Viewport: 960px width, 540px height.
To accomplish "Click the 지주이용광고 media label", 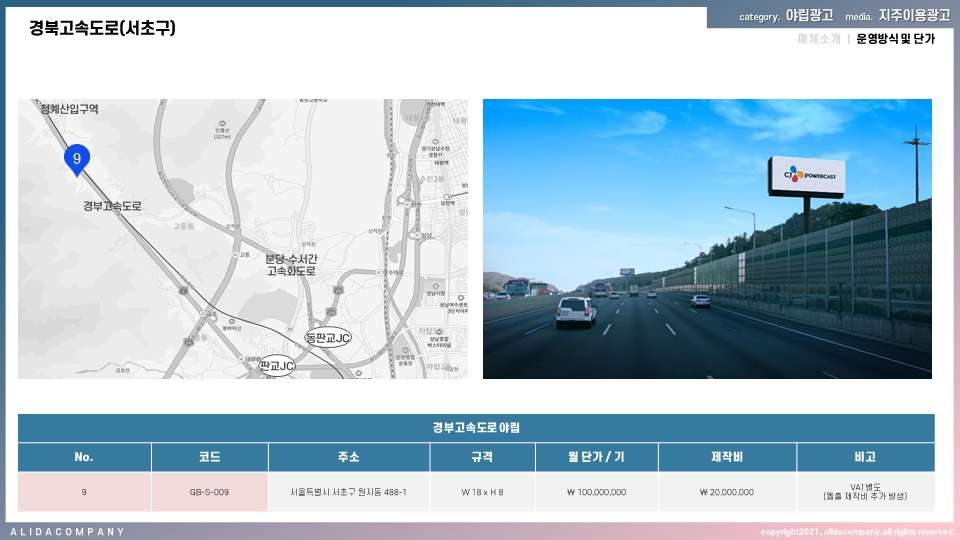I will pyautogui.click(x=914, y=16).
